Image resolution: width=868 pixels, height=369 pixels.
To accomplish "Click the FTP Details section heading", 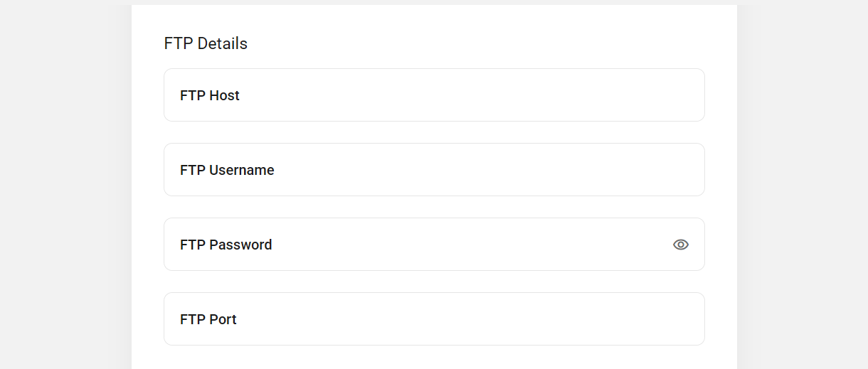I will (206, 43).
